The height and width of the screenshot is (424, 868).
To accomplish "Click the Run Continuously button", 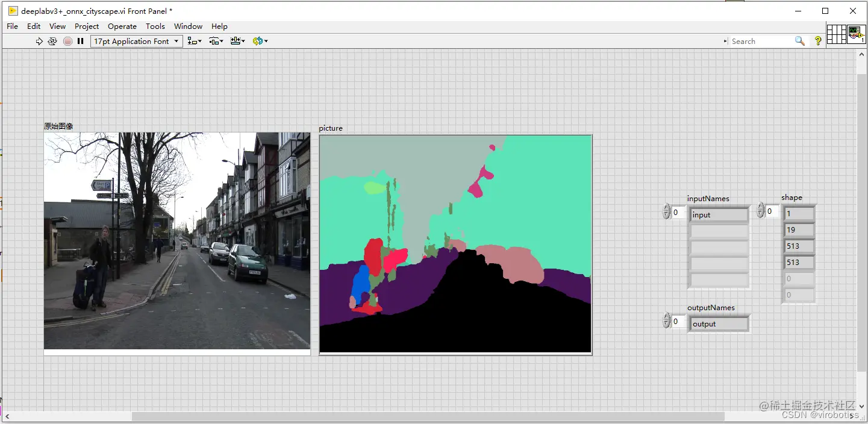I will 52,41.
